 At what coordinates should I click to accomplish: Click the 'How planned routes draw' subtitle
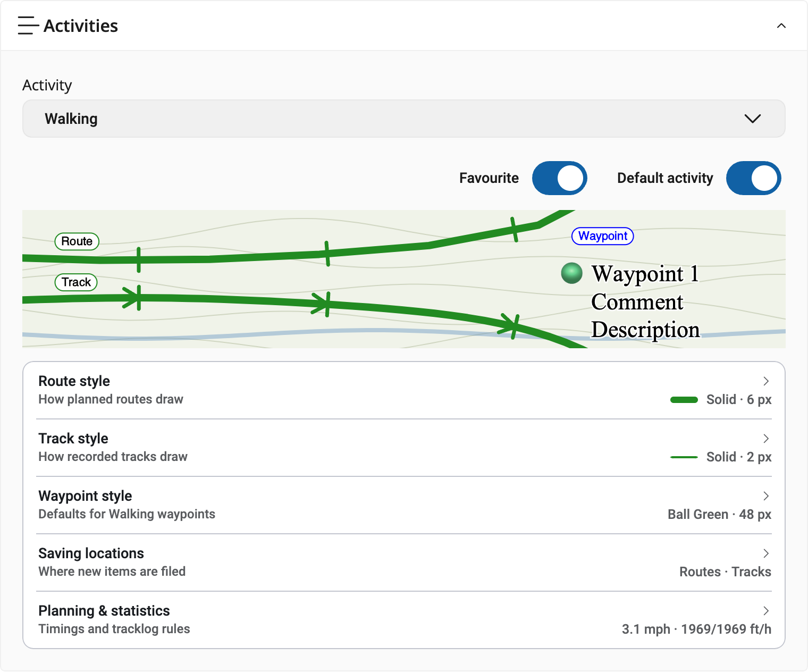111,399
